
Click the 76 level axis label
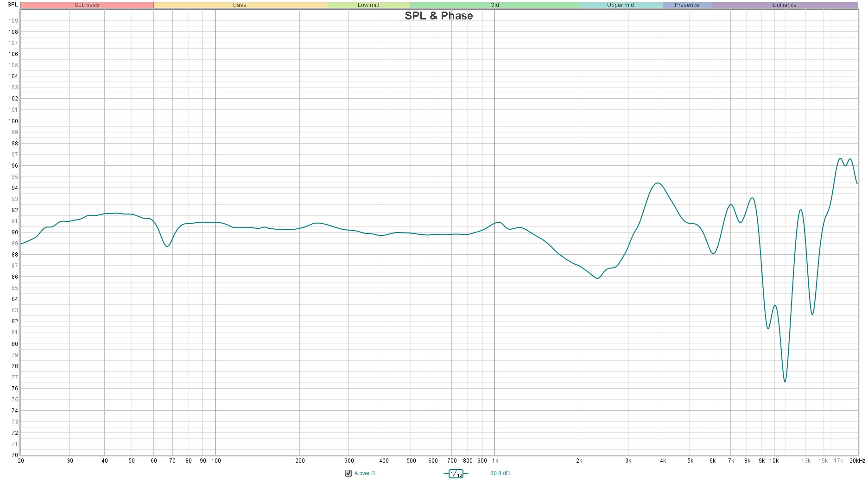[x=15, y=389]
